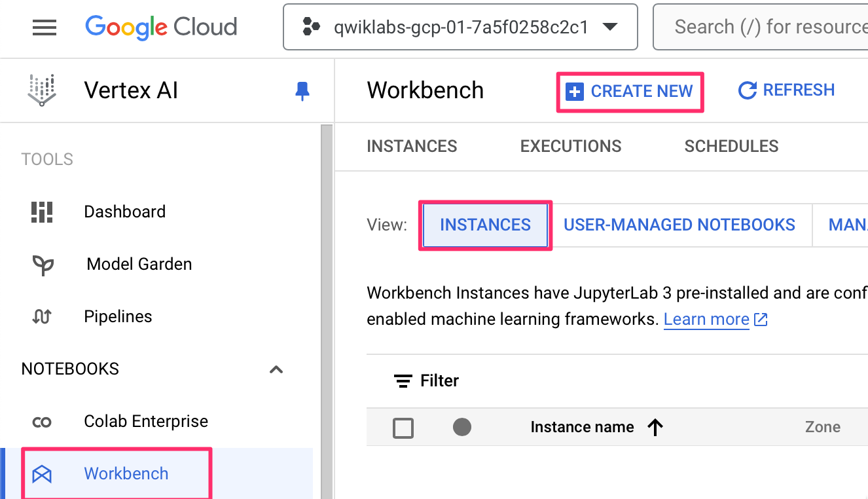Viewport: 868px width, 499px height.
Task: Click the Workbench page heading
Action: tap(425, 90)
